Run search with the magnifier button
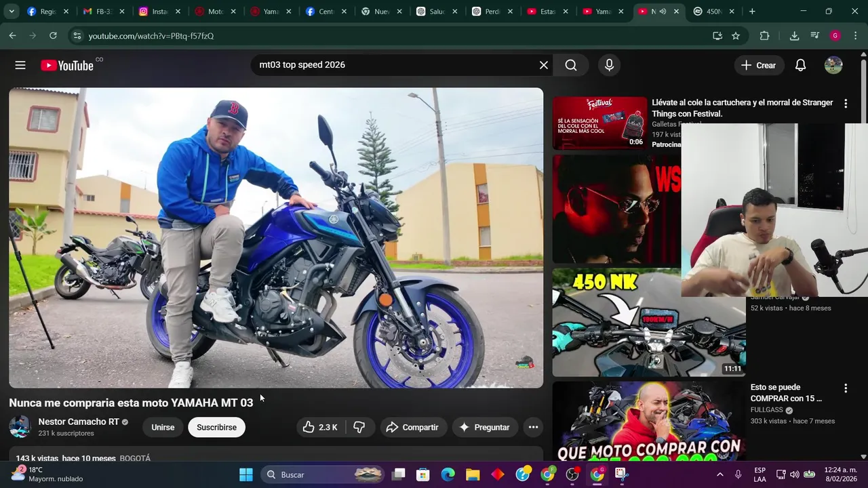 click(x=571, y=65)
